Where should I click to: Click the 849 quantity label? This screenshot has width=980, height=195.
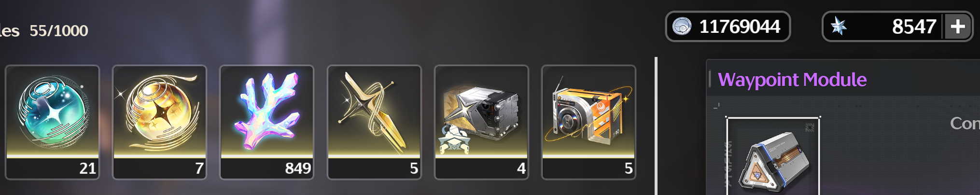point(298,168)
